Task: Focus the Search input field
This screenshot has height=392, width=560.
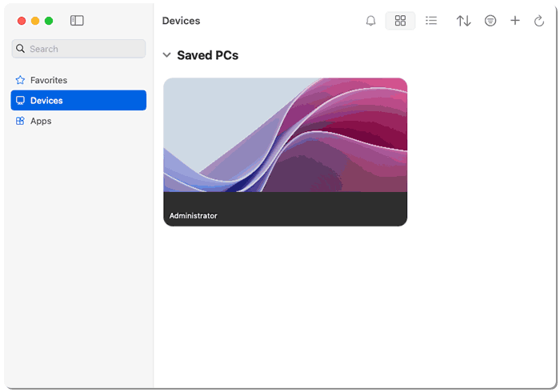Action: [84, 49]
